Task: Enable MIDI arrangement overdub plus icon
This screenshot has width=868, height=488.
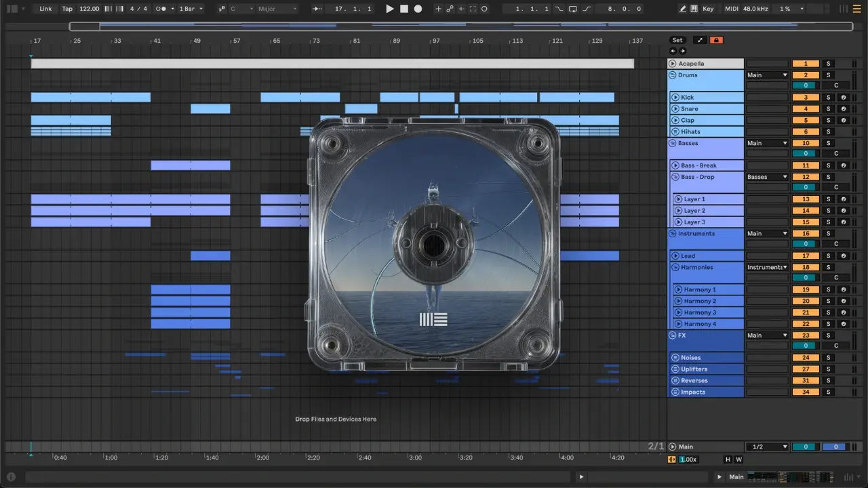Action: [438, 9]
